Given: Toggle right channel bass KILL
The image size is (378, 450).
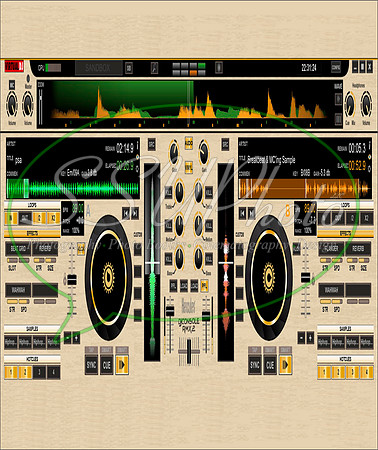Looking at the screenshot, I should tap(209, 259).
